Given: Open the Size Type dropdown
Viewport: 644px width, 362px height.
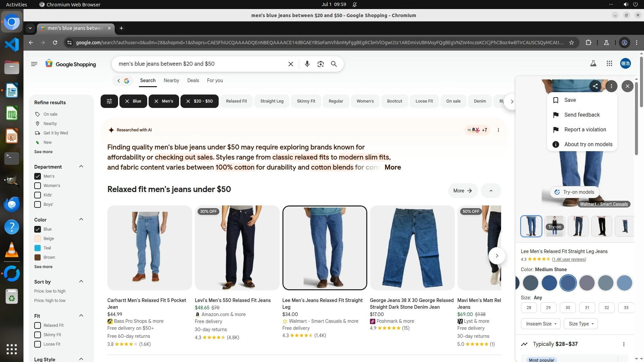Looking at the screenshot, I should tap(581, 324).
